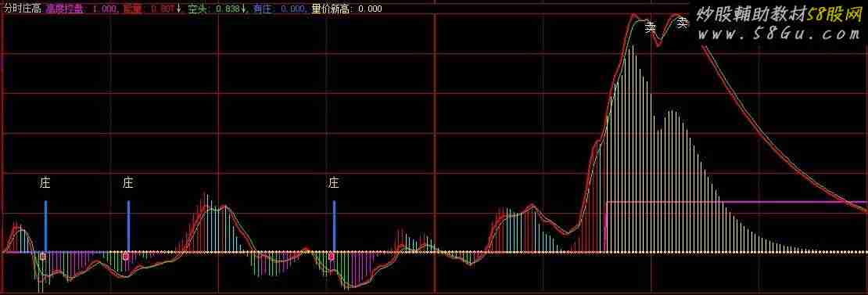Screen dimensions: 868x295
Task: Select the 分时庄高 indicator name
Action: (22, 9)
